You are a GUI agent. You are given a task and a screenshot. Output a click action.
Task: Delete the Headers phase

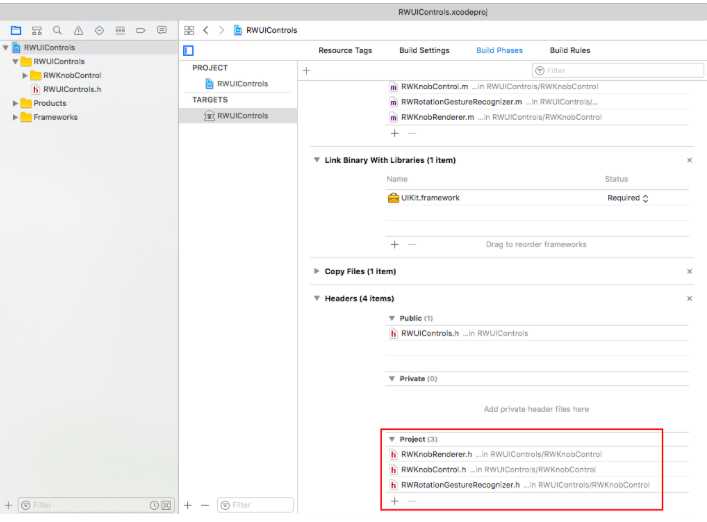[x=689, y=298]
